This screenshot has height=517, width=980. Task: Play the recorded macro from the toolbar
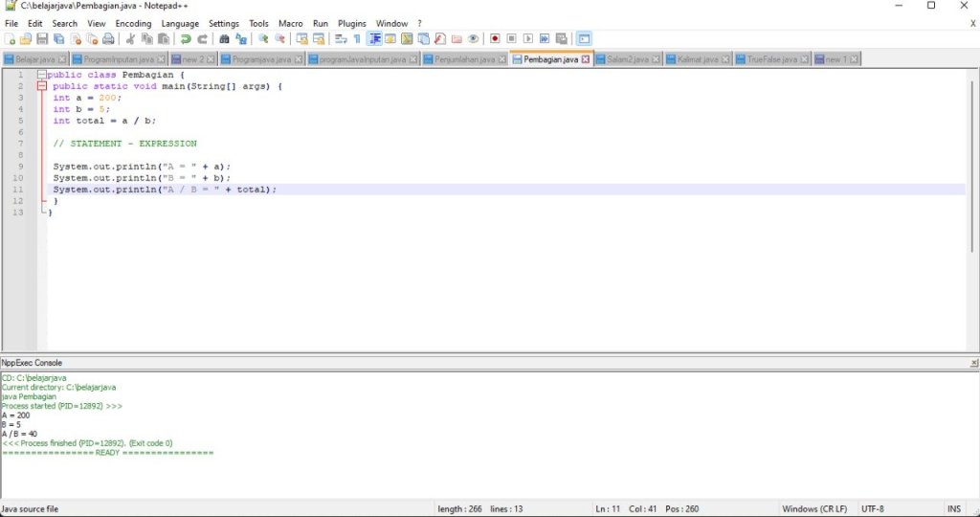pos(528,39)
